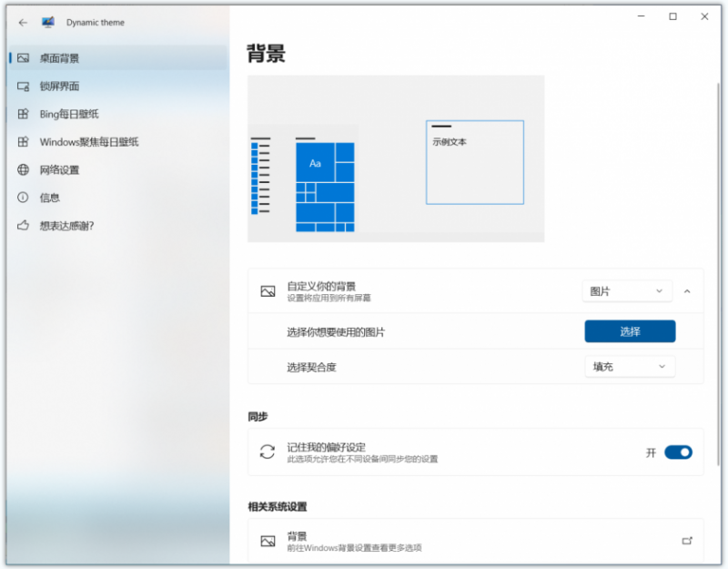Collapse the 自定义你的背景 section chevron

(687, 291)
